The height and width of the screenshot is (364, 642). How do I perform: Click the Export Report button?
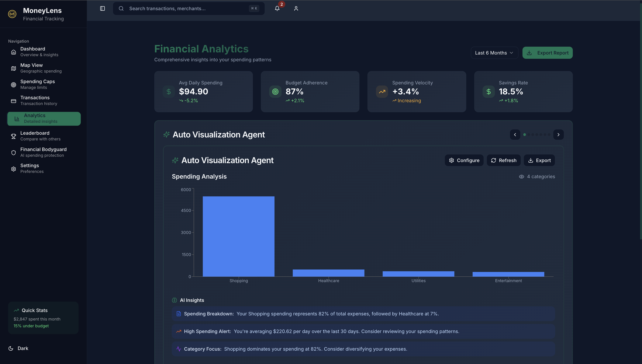[x=547, y=53]
